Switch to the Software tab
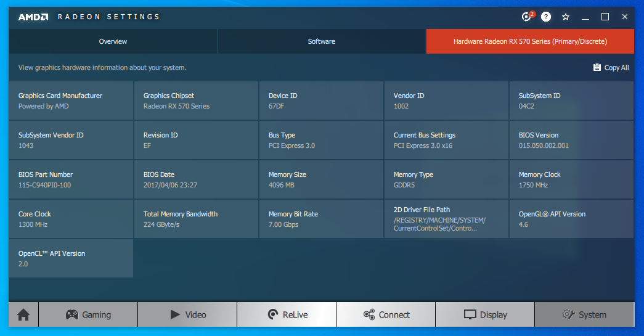644x336 pixels. tap(321, 41)
